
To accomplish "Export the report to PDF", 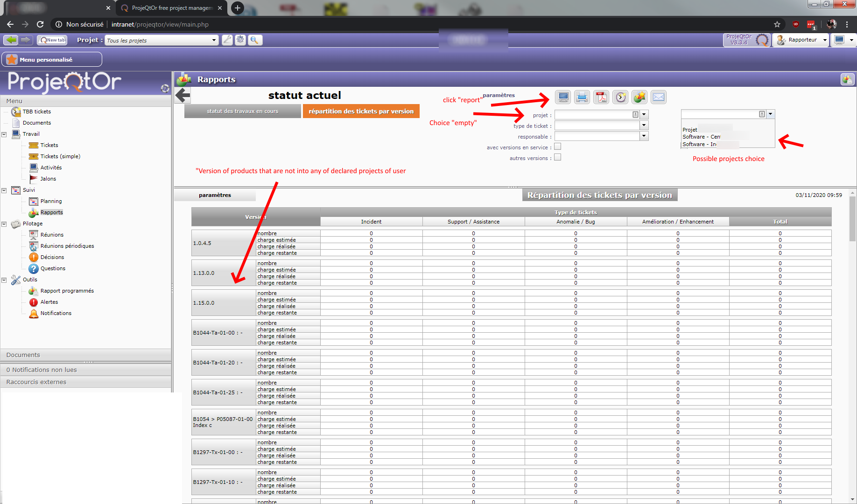I will (601, 97).
